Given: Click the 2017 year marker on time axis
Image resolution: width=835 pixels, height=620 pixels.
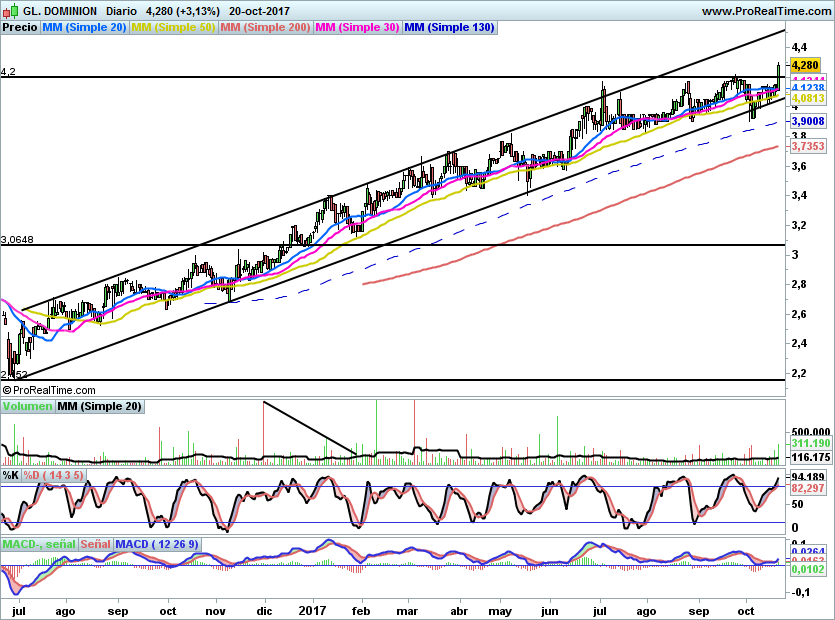Looking at the screenshot, I should pos(313,611).
